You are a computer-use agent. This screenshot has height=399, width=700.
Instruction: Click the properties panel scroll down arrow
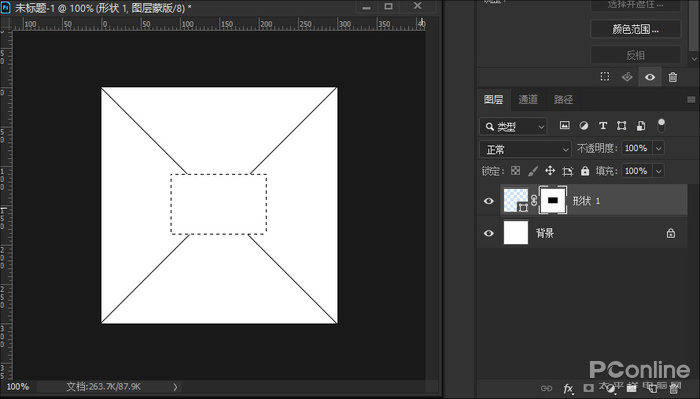coord(694,58)
